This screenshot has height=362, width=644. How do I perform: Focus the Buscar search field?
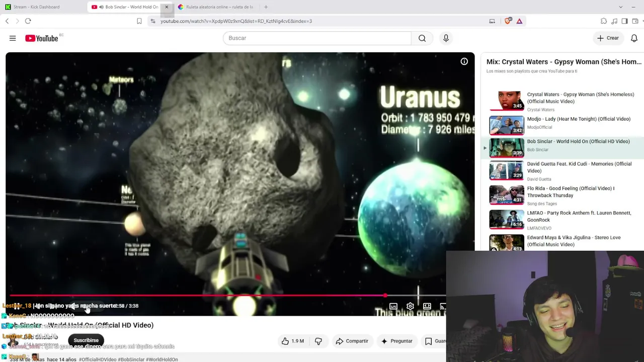(x=317, y=38)
